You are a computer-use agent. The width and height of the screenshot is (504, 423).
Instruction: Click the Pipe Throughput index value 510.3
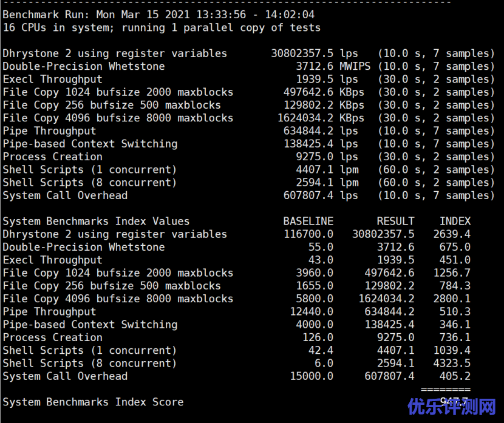[x=455, y=312]
